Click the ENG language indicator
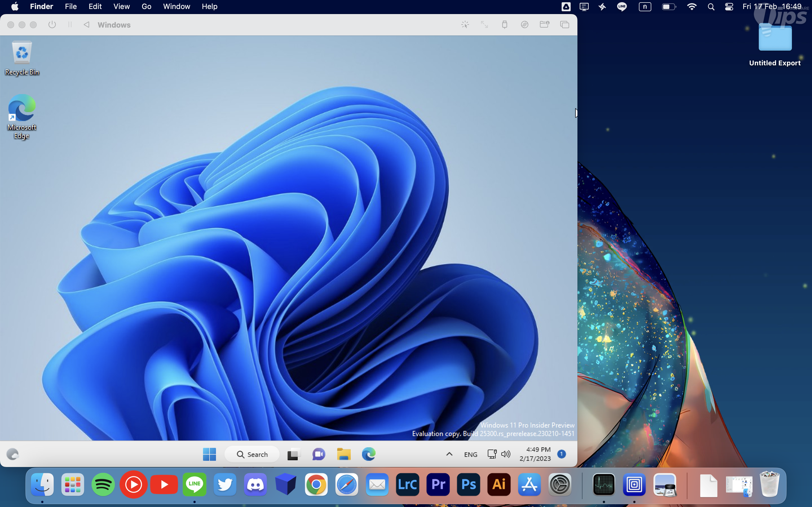Screen dimensions: 812x507 click(x=470, y=454)
